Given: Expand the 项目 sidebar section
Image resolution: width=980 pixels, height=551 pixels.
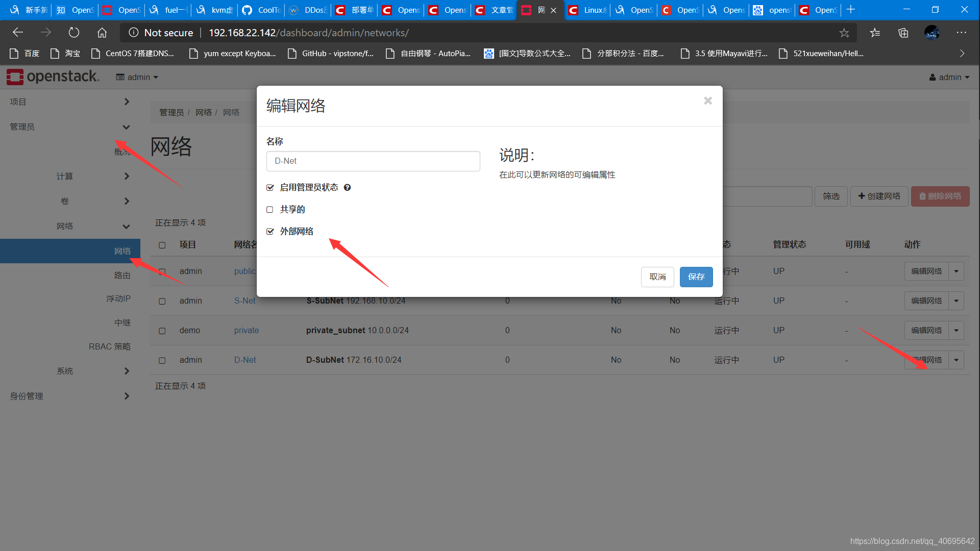Looking at the screenshot, I should (x=70, y=102).
